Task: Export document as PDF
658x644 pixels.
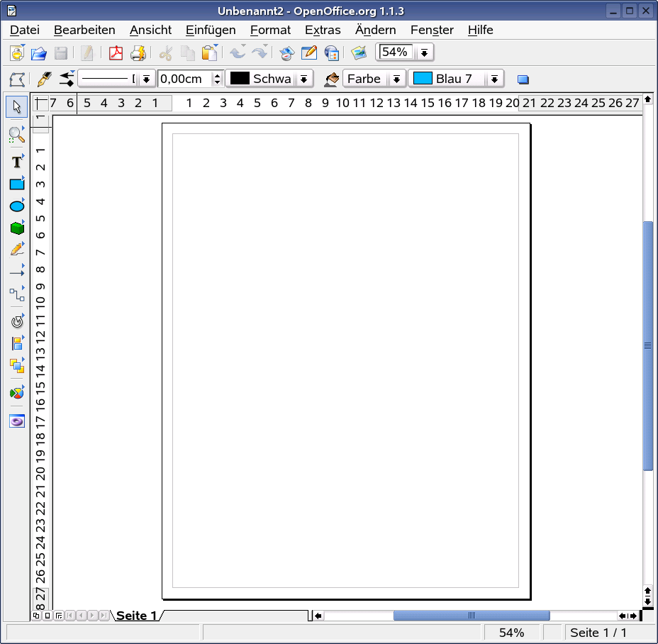Action: pyautogui.click(x=116, y=52)
